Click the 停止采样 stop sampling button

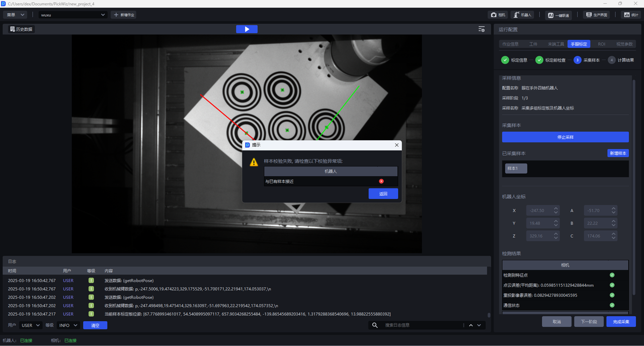click(x=565, y=137)
